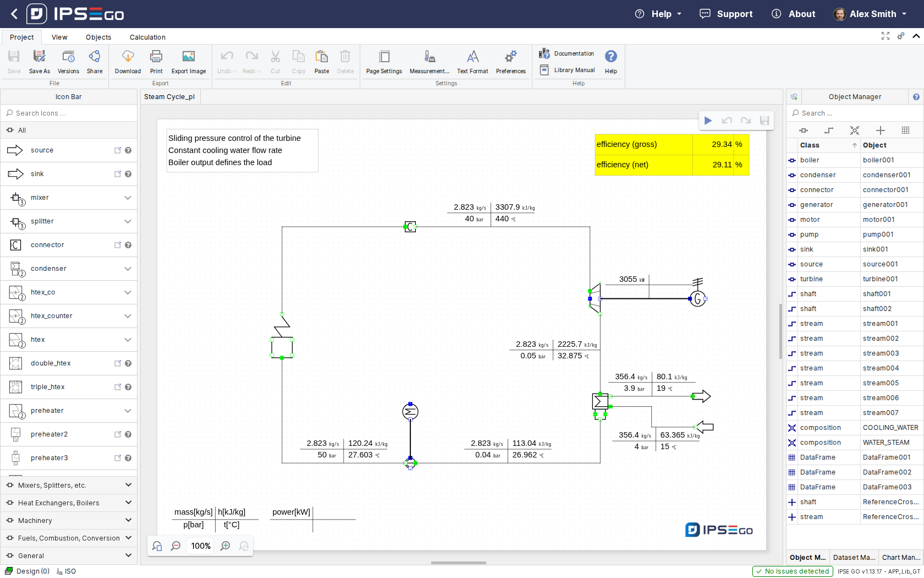Click the zoom in magnifier icon
Image resolution: width=924 pixels, height=578 pixels.
point(226,546)
